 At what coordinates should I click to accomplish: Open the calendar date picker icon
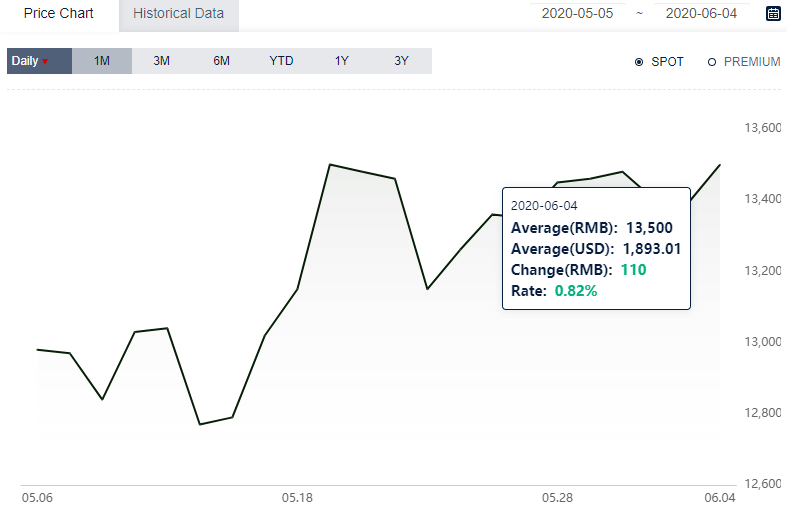[773, 14]
